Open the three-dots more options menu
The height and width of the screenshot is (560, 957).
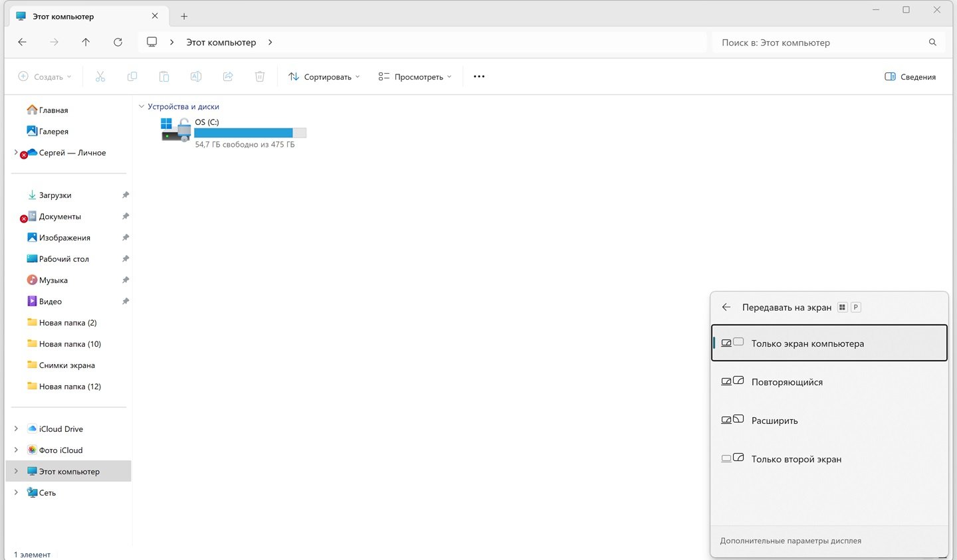[479, 76]
